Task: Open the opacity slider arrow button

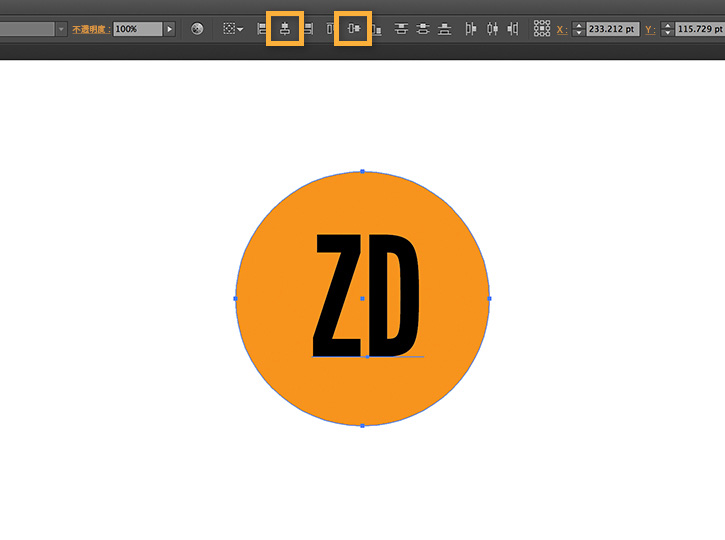Action: click(x=170, y=29)
